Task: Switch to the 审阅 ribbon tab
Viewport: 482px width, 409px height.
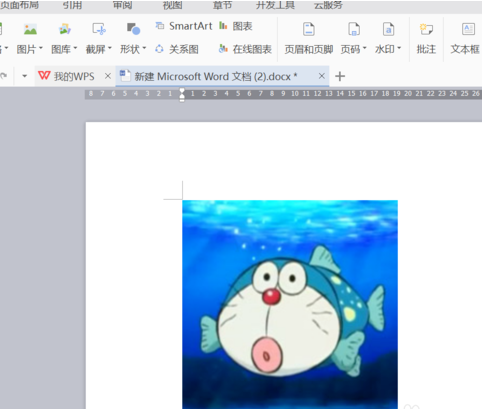Action: [122, 5]
